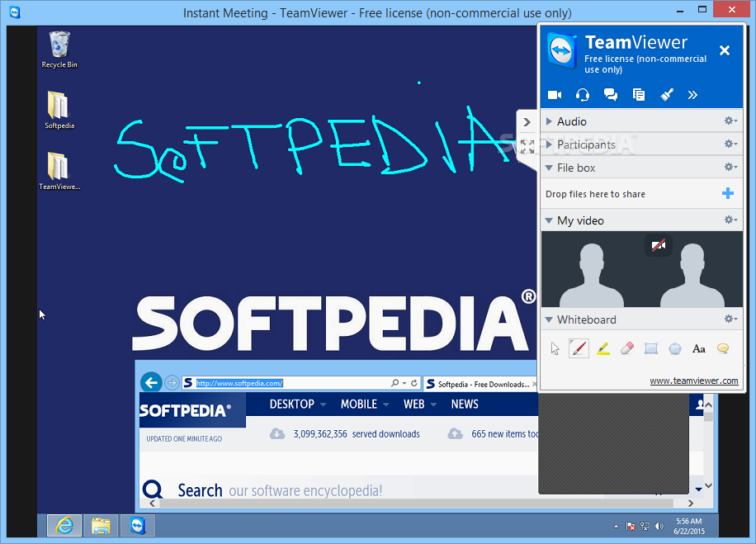The width and height of the screenshot is (756, 544).
Task: Close the TeamViewer panel with the X
Action: [x=724, y=50]
